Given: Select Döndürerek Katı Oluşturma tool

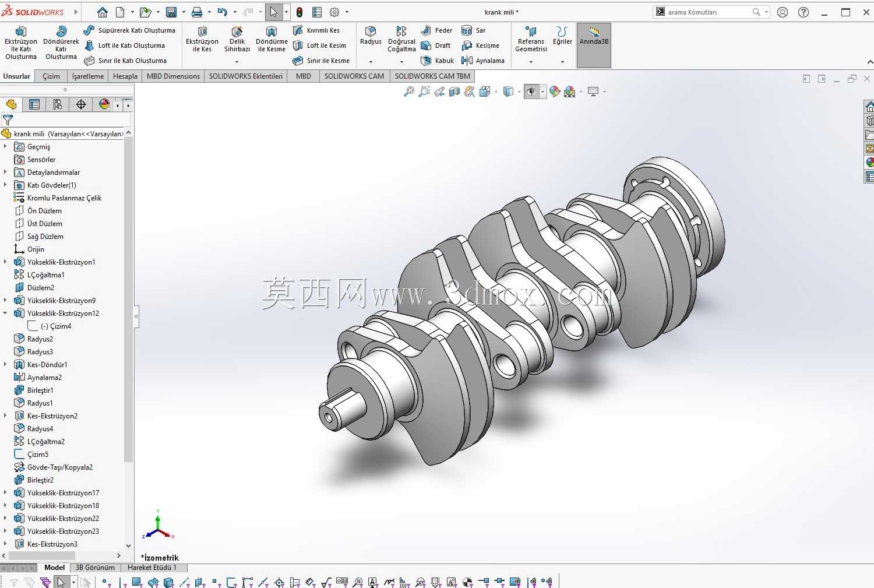Looking at the screenshot, I should [61, 43].
